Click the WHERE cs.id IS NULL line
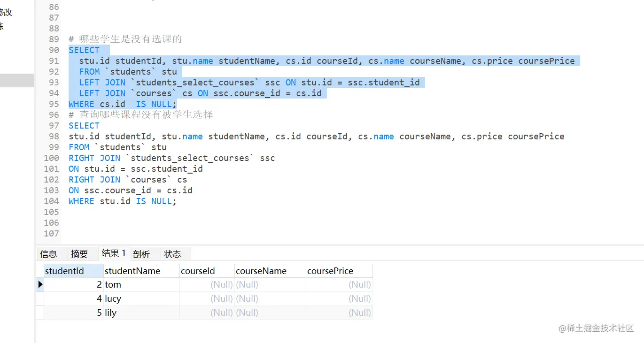Viewport: 644px width, 343px height. pyautogui.click(x=123, y=104)
